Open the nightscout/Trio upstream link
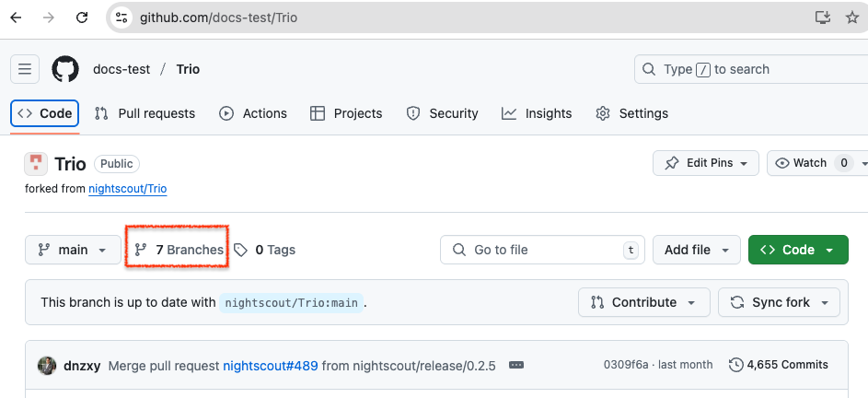The image size is (868, 398). [127, 189]
